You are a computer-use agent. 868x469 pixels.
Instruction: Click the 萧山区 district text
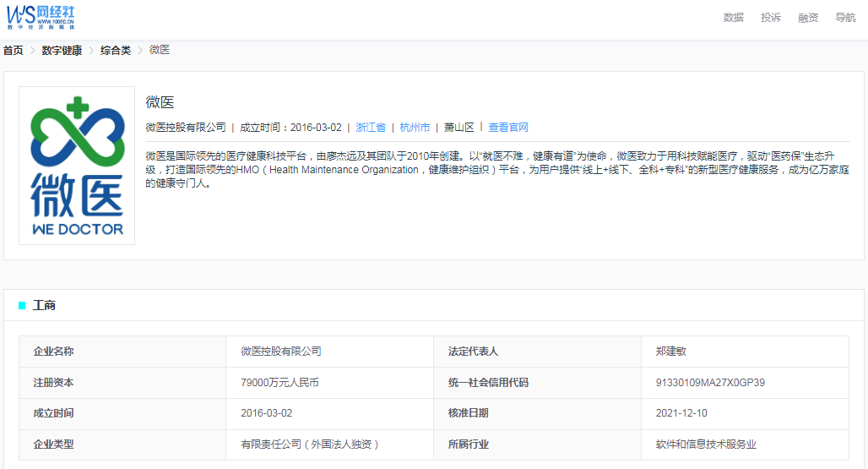click(459, 128)
